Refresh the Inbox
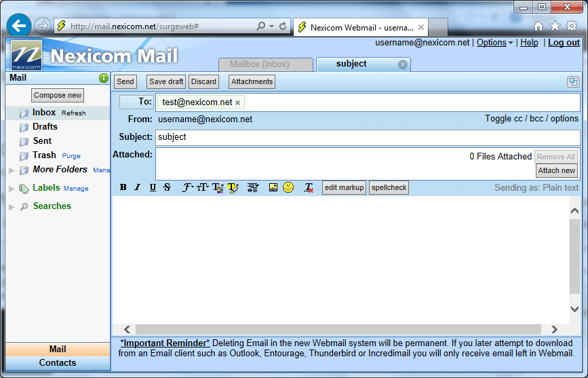588x378 pixels. coord(73,113)
